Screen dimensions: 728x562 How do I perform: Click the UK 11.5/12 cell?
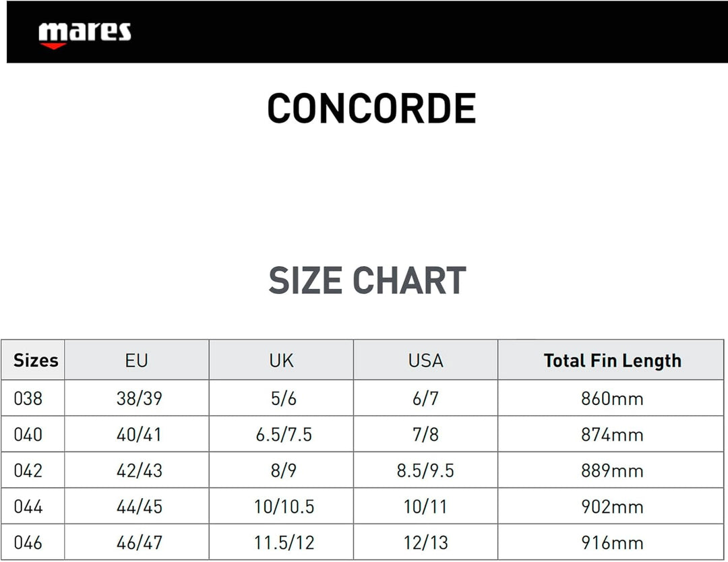[x=284, y=542]
